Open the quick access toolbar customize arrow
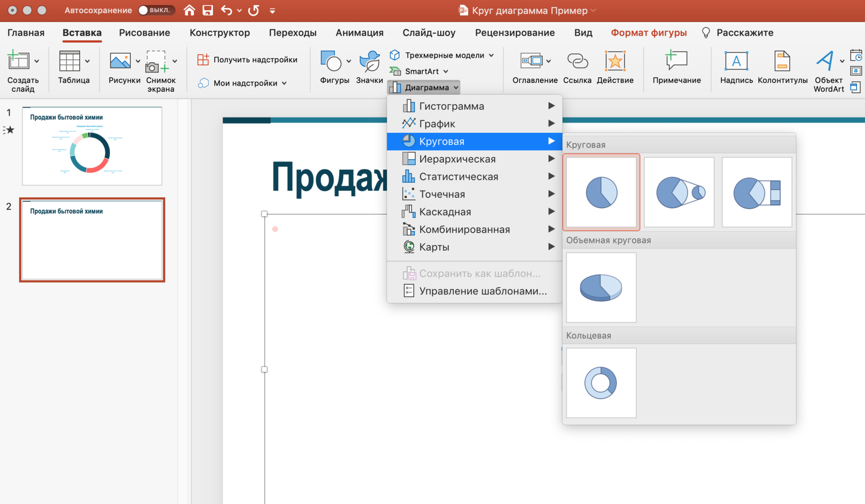 (272, 11)
